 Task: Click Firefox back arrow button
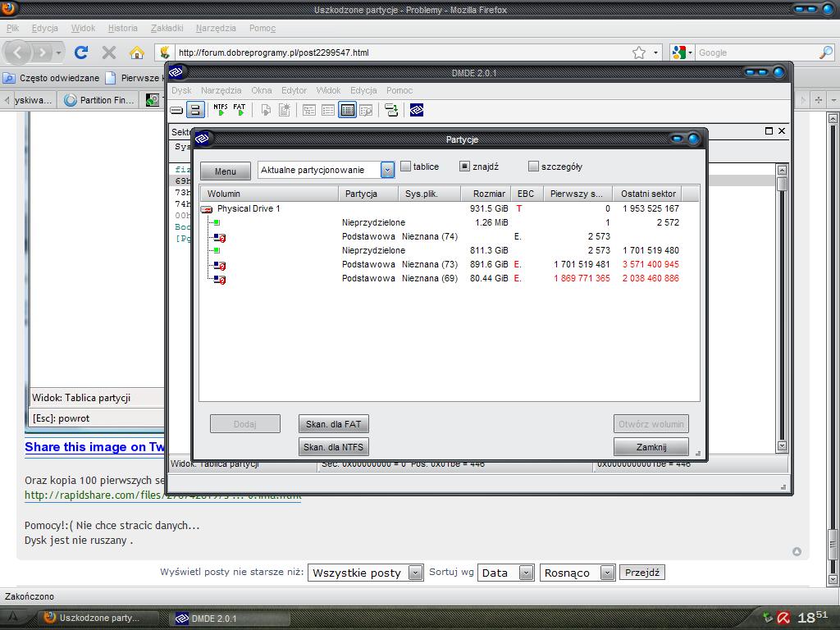[18, 52]
